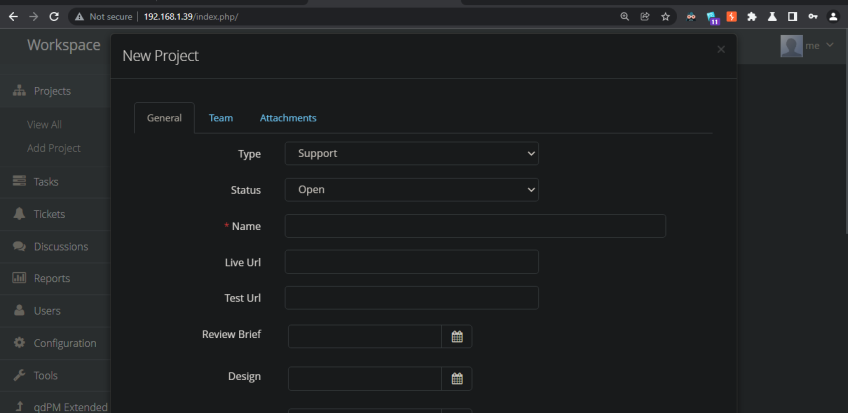
Task: Open Users in the sidebar
Action: (55, 311)
